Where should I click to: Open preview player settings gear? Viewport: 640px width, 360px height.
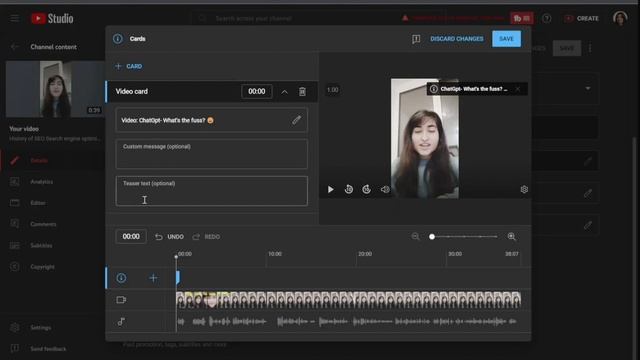[524, 189]
